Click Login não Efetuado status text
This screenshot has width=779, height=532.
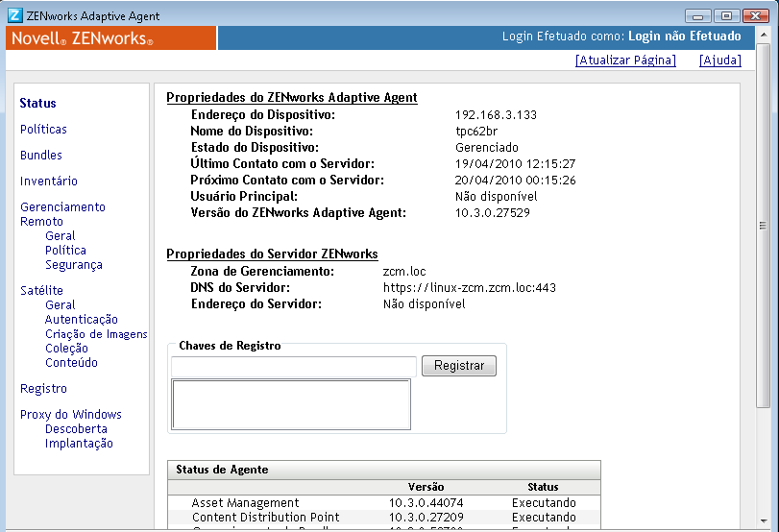pos(685,36)
